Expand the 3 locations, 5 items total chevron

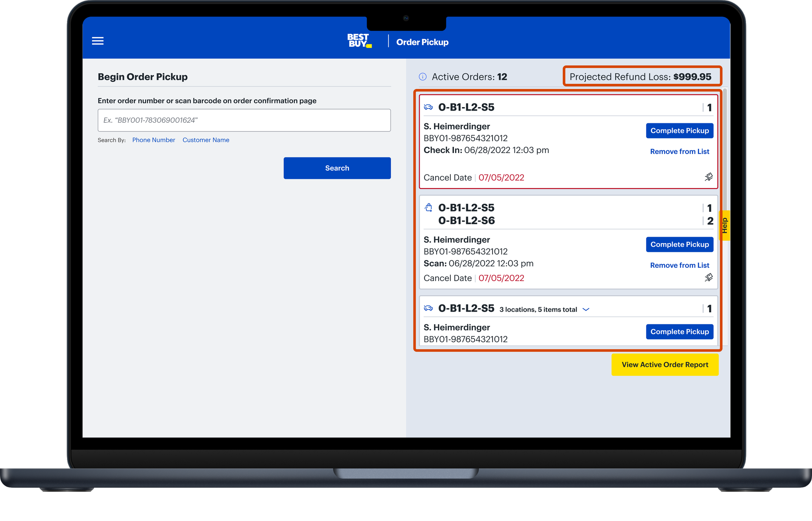point(586,310)
